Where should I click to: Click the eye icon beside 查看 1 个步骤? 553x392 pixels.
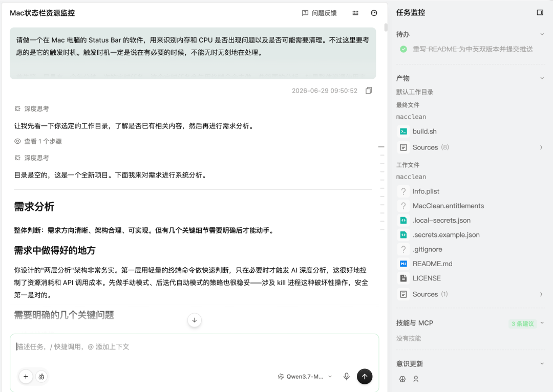tap(17, 141)
